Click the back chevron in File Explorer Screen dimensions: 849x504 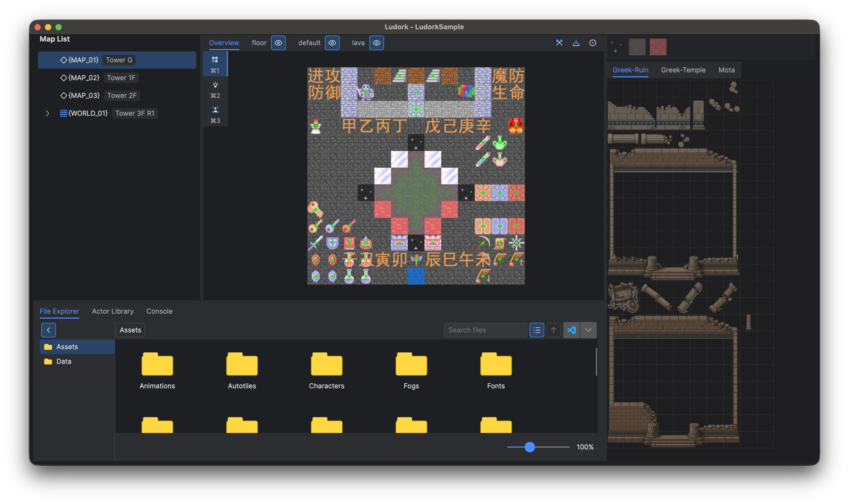(49, 330)
